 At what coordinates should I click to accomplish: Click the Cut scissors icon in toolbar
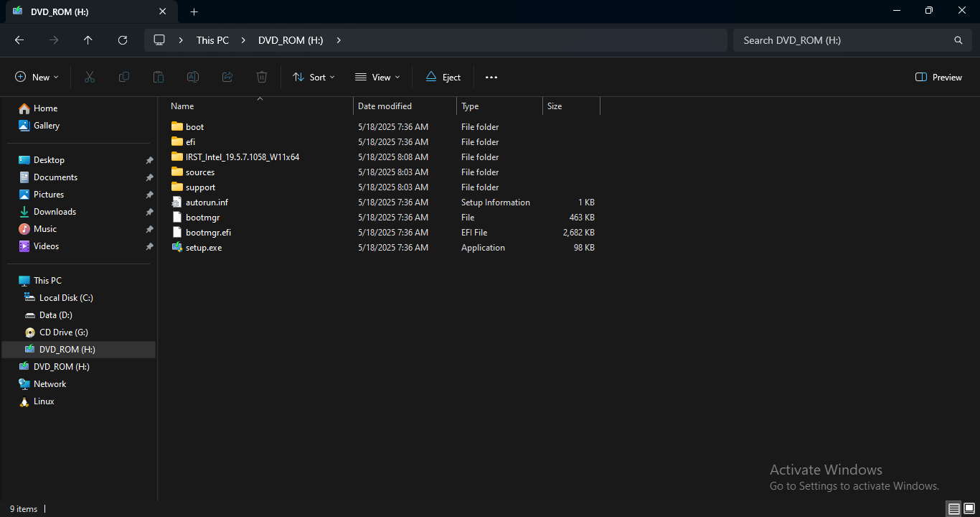pos(90,77)
